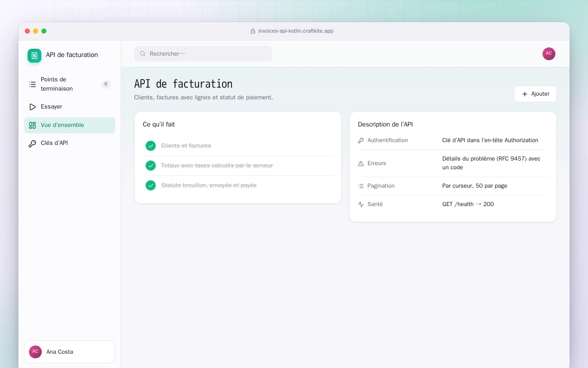The width and height of the screenshot is (588, 368).
Task: Click the Erreurs warning triangle icon
Action: click(x=361, y=163)
